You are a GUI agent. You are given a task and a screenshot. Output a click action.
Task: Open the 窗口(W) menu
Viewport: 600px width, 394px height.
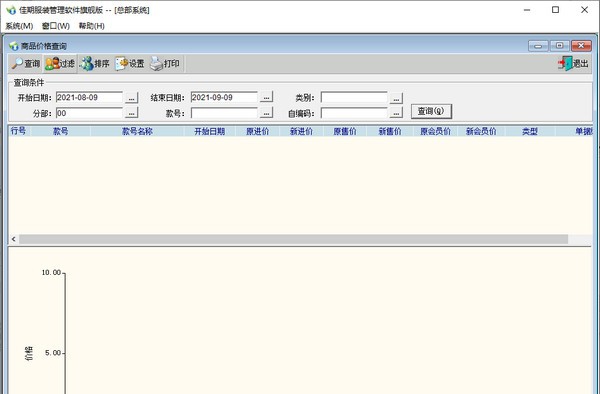(x=56, y=26)
